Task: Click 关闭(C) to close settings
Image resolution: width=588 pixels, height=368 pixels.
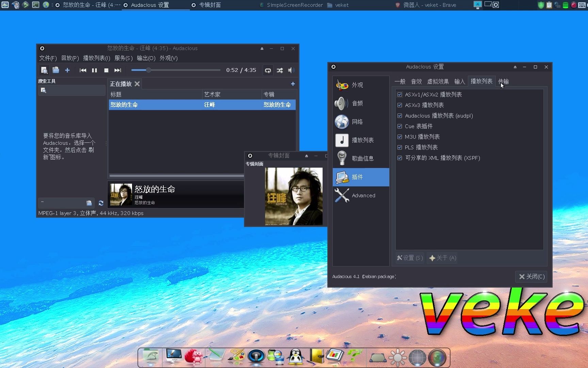Action: coord(532,277)
